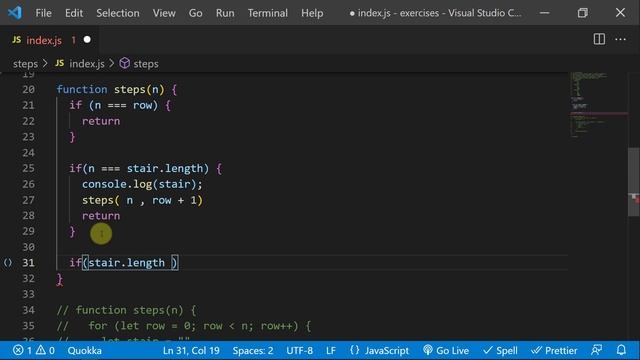Viewport: 640px width, 360px height.
Task: Click the curly braces language icon
Action: click(x=355, y=350)
